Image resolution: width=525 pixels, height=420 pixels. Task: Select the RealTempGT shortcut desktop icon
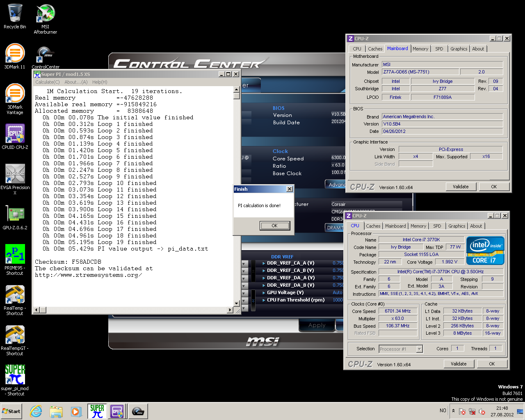tap(15, 340)
